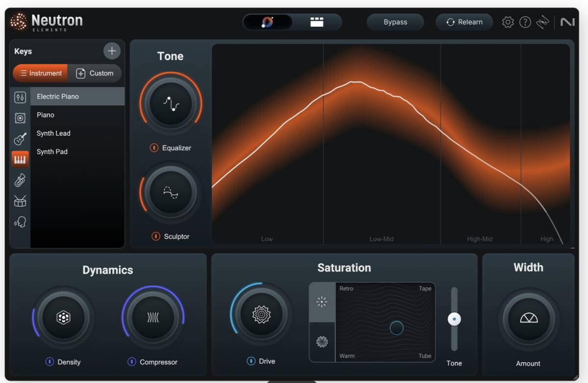This screenshot has height=383, width=588.
Task: Toggle the Equalizer power button
Action: point(154,148)
